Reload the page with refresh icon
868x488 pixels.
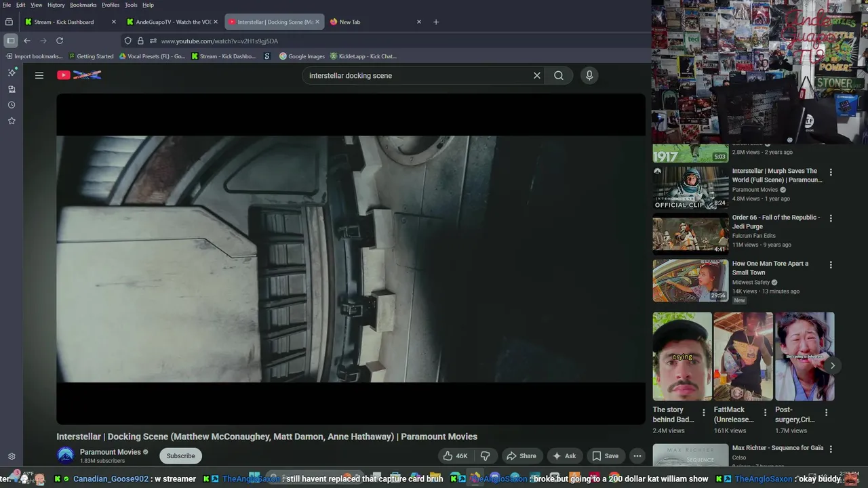tap(60, 41)
